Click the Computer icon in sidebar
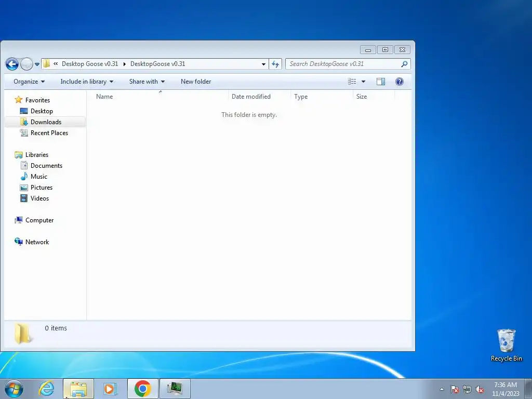The image size is (532, 399). click(x=19, y=220)
